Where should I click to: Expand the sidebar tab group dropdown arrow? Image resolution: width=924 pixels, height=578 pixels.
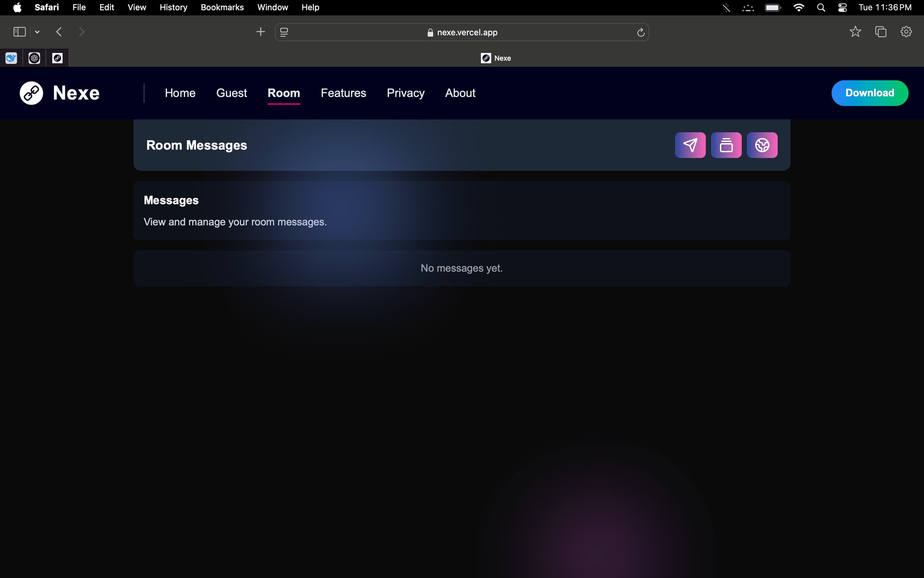[37, 32]
